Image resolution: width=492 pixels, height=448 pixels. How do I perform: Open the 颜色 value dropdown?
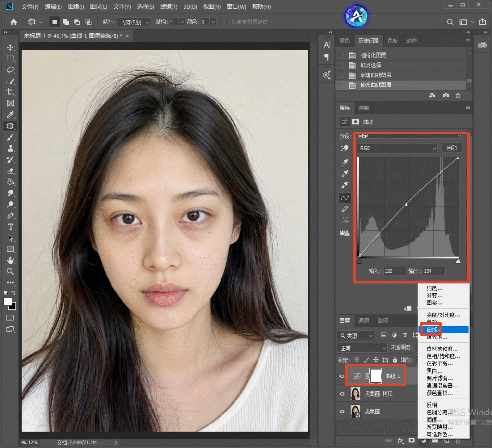(213, 22)
